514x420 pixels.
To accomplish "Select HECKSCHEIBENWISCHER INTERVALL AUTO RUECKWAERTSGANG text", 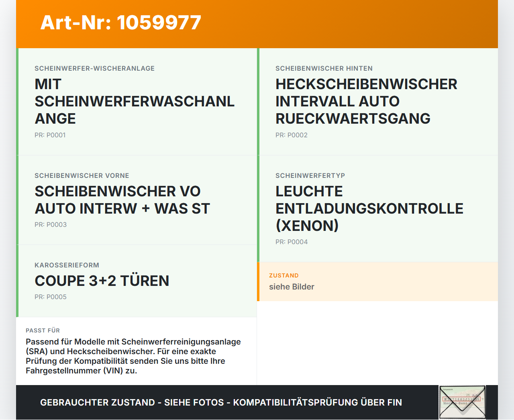I will tap(366, 101).
